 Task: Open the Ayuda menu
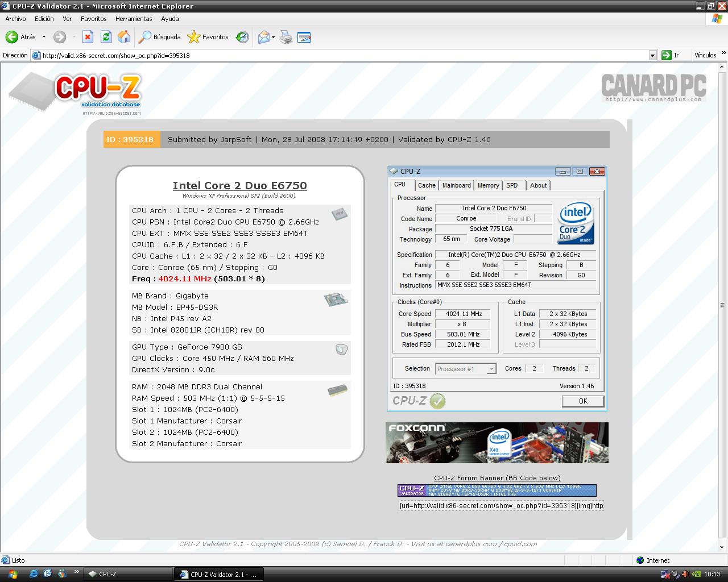pos(169,19)
